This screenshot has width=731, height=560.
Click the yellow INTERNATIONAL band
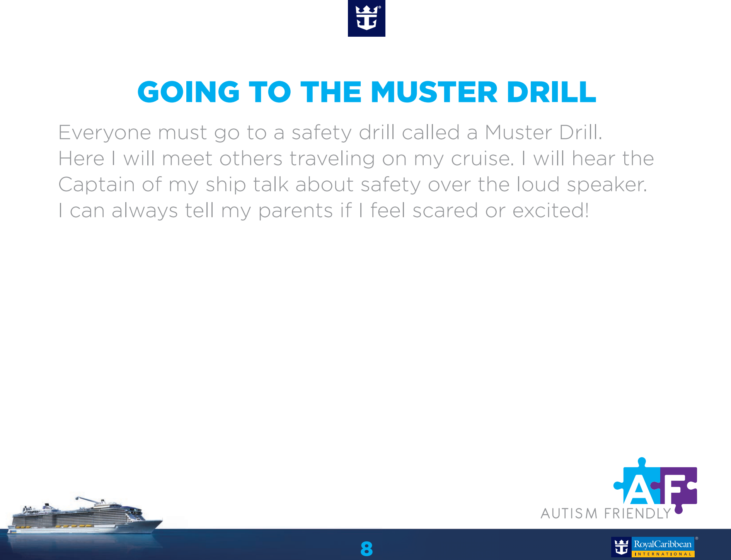tap(663, 554)
